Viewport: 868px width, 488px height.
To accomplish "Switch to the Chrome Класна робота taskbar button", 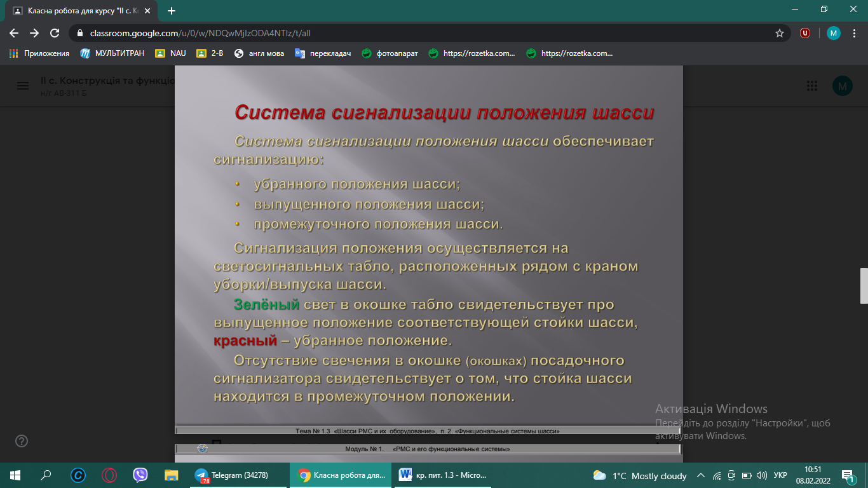I will [341, 475].
